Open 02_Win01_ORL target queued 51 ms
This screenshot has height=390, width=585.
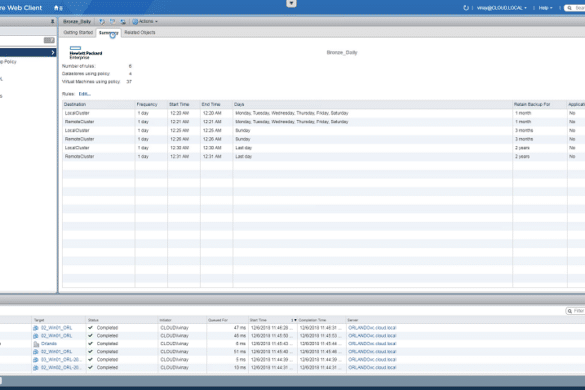coord(56,352)
